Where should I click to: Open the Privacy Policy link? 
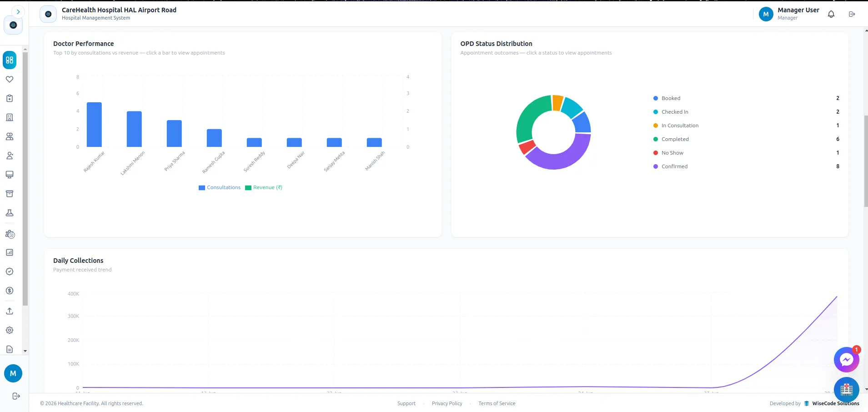(x=447, y=403)
